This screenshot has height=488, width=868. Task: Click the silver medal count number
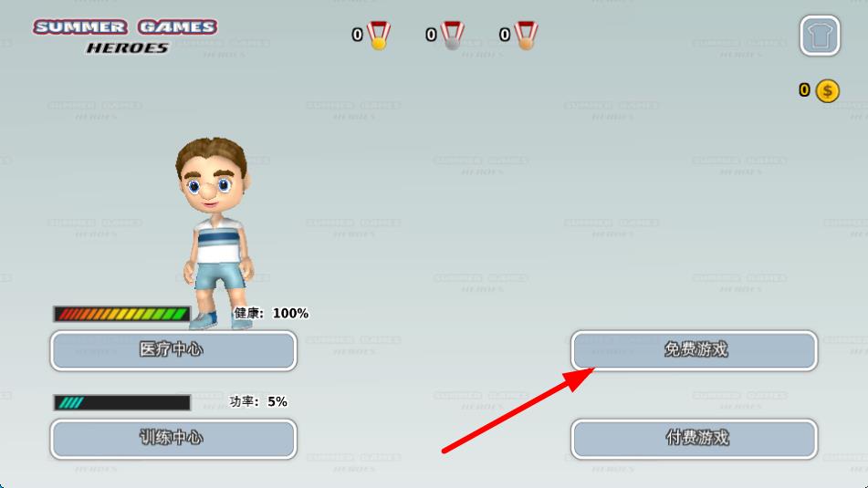(431, 35)
